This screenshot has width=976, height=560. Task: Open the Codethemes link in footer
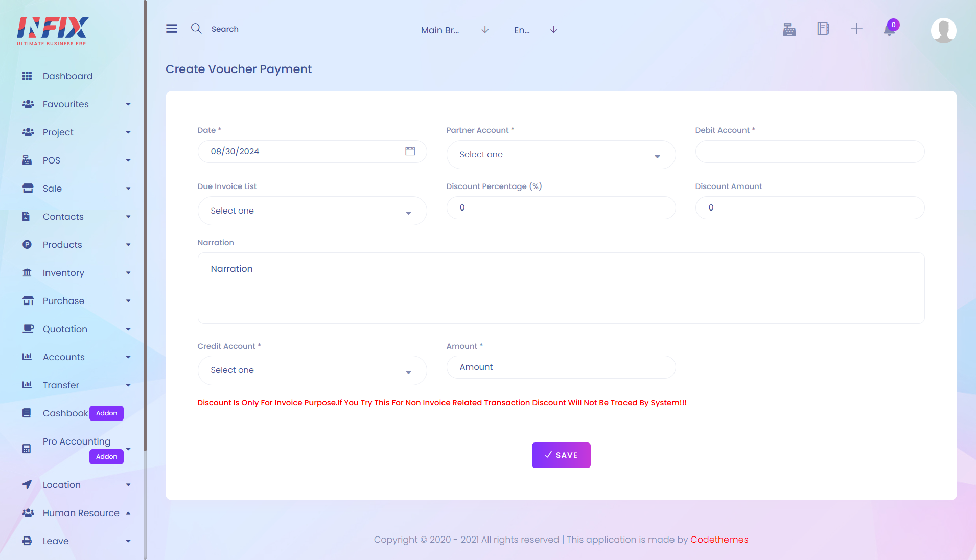click(x=719, y=540)
